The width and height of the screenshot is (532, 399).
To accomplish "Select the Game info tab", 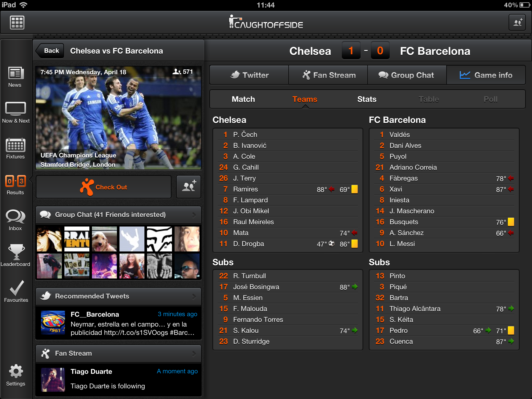I will [486, 75].
